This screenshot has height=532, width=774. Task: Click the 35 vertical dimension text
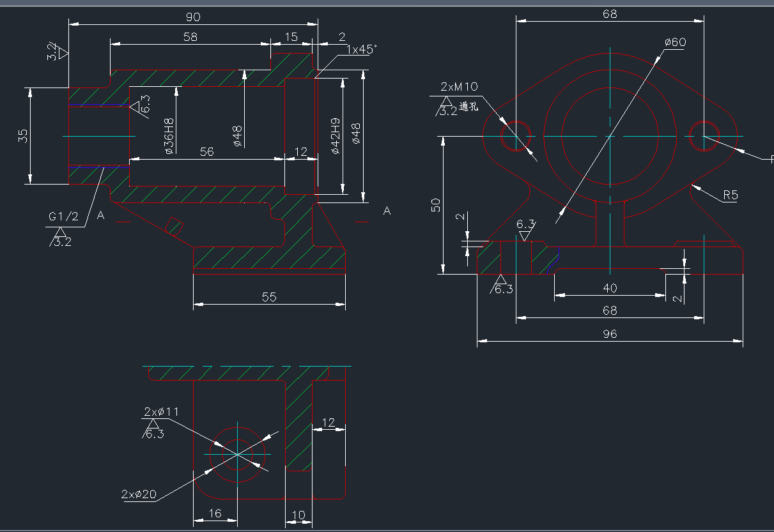23,136
